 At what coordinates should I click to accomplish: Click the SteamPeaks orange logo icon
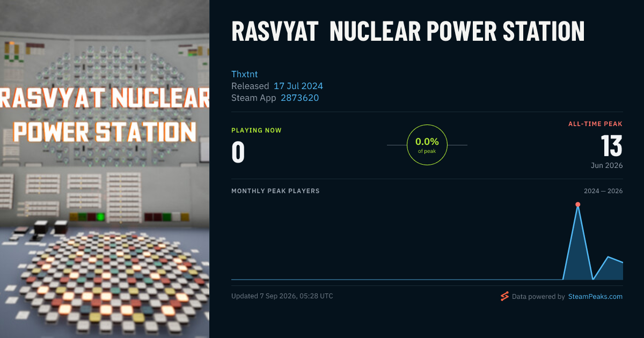[504, 296]
